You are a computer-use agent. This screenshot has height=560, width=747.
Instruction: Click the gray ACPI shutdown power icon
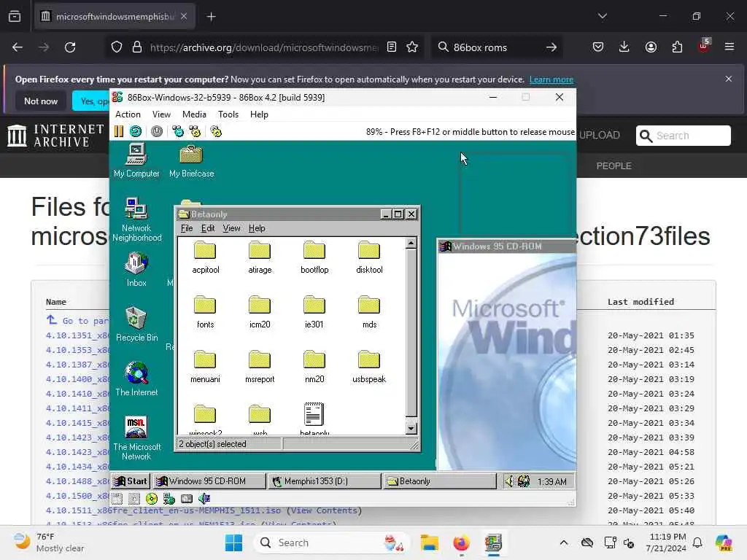tap(157, 131)
